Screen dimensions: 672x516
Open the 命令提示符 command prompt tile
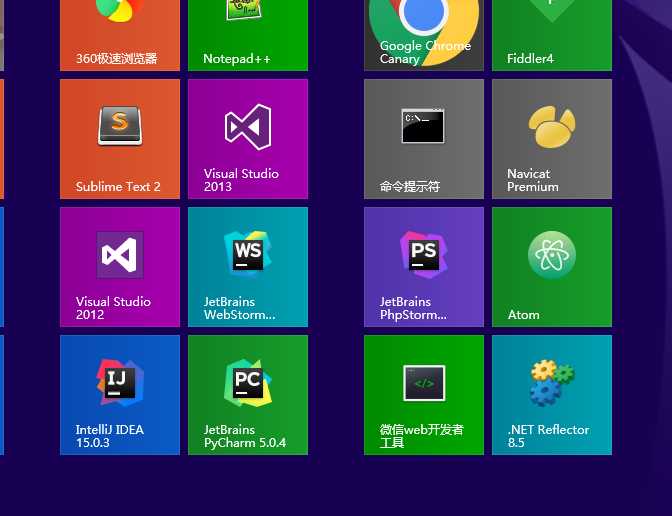click(x=424, y=139)
